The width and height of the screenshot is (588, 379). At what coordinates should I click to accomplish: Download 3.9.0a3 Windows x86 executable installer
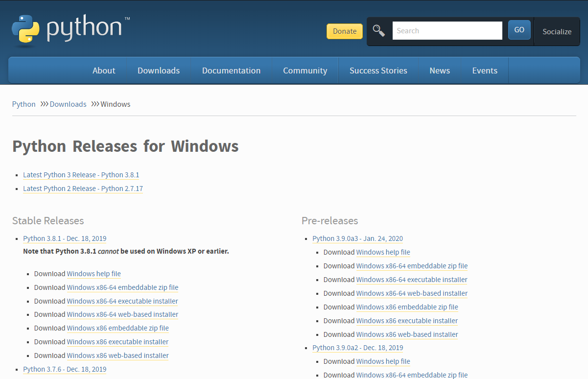[x=407, y=321]
